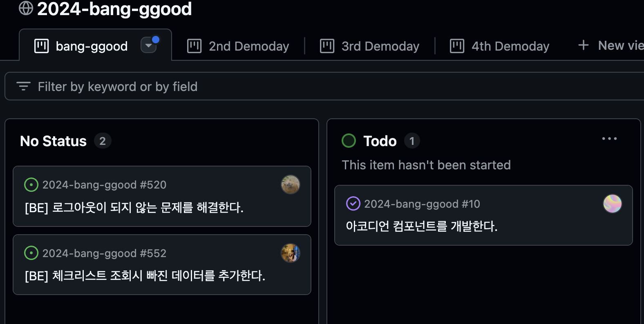Click the open issue icon on #552

(31, 253)
